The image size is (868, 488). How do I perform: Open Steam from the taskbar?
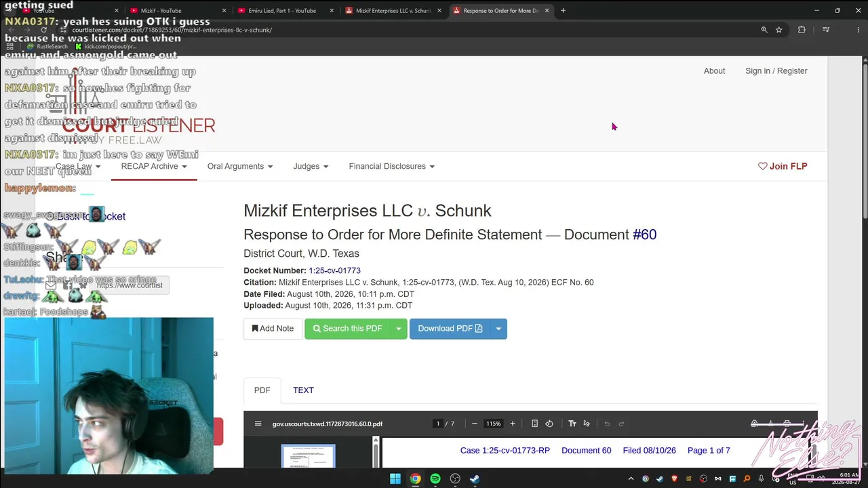point(475,479)
